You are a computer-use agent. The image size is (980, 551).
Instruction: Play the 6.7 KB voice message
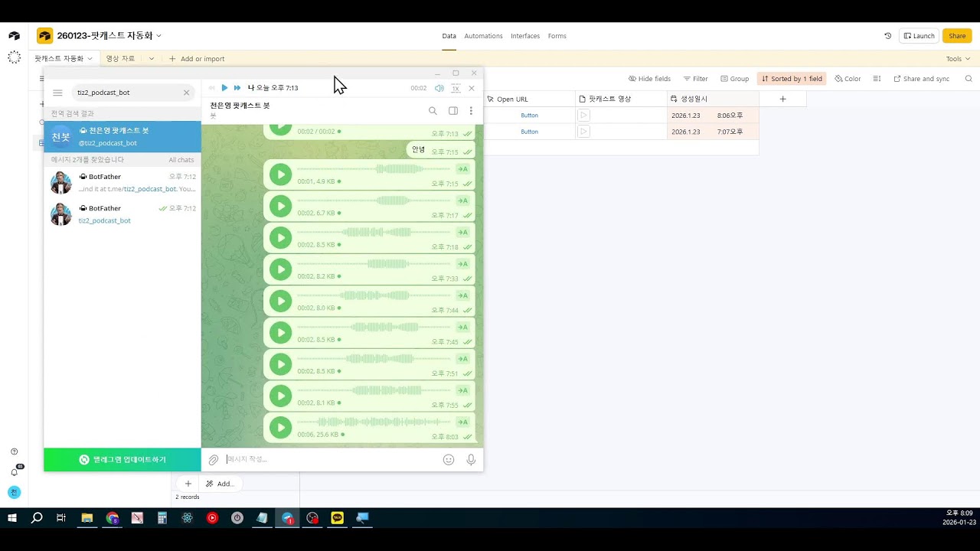(x=281, y=206)
